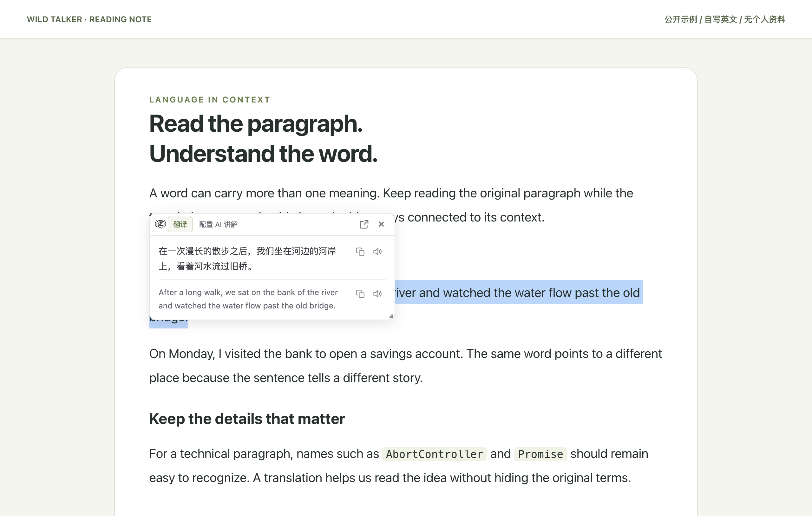The width and height of the screenshot is (812, 516).
Task: Click the 公开示例 / 自写英文 header text
Action: (x=725, y=19)
